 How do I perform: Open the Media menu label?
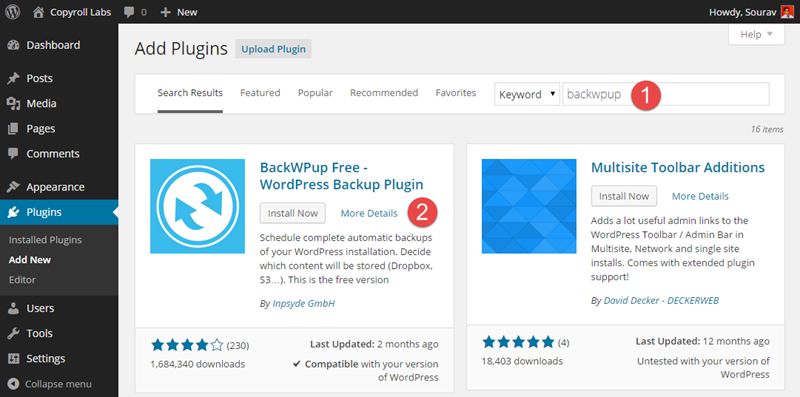coord(41,104)
